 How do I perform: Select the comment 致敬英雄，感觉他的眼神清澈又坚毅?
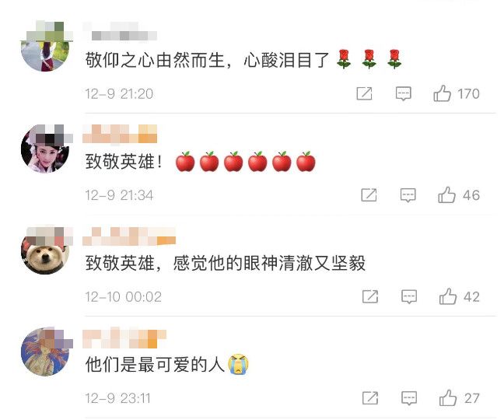(x=226, y=263)
